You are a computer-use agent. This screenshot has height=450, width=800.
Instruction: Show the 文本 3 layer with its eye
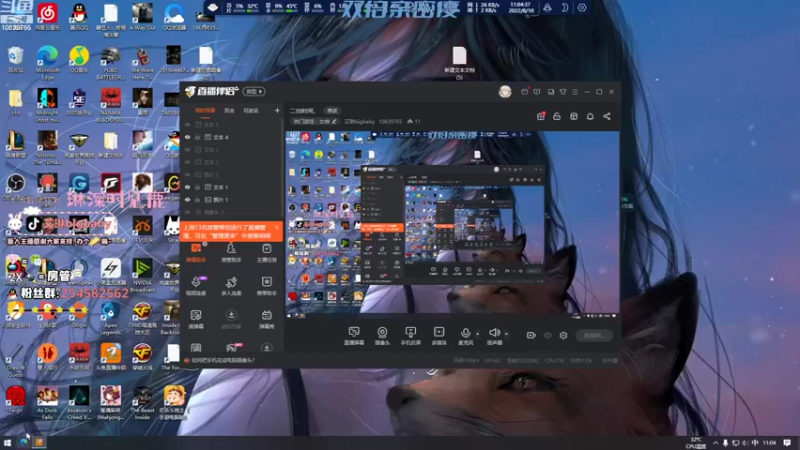[188, 149]
